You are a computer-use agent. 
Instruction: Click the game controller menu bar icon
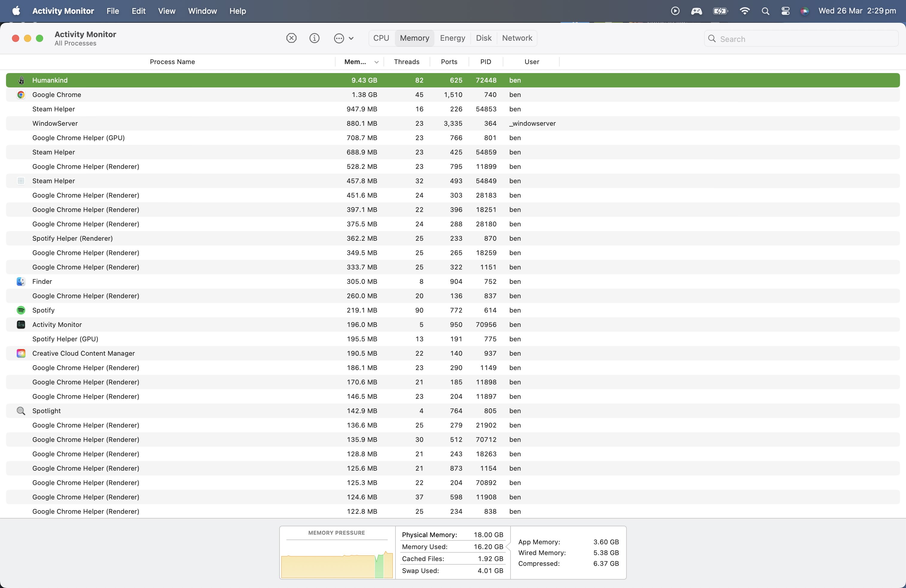click(x=697, y=11)
